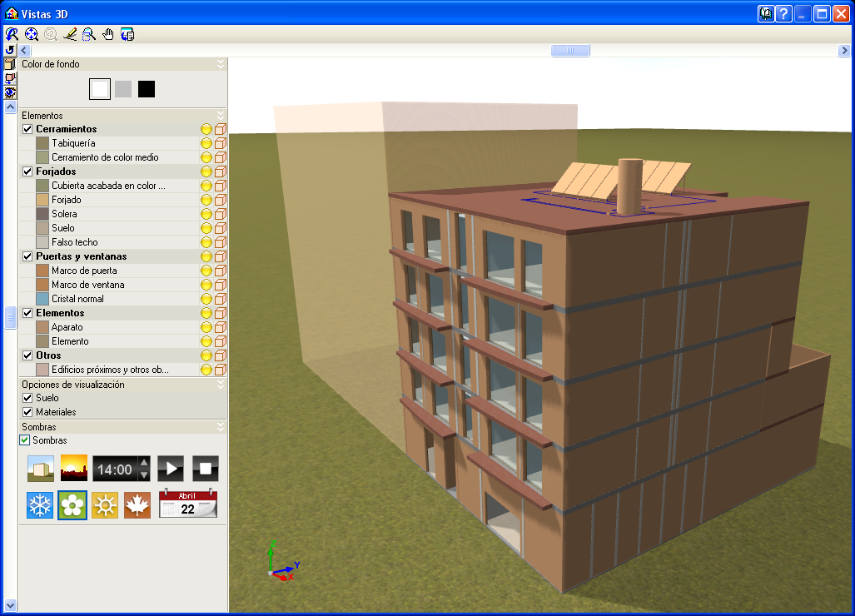Click the 14:00 time field

115,469
